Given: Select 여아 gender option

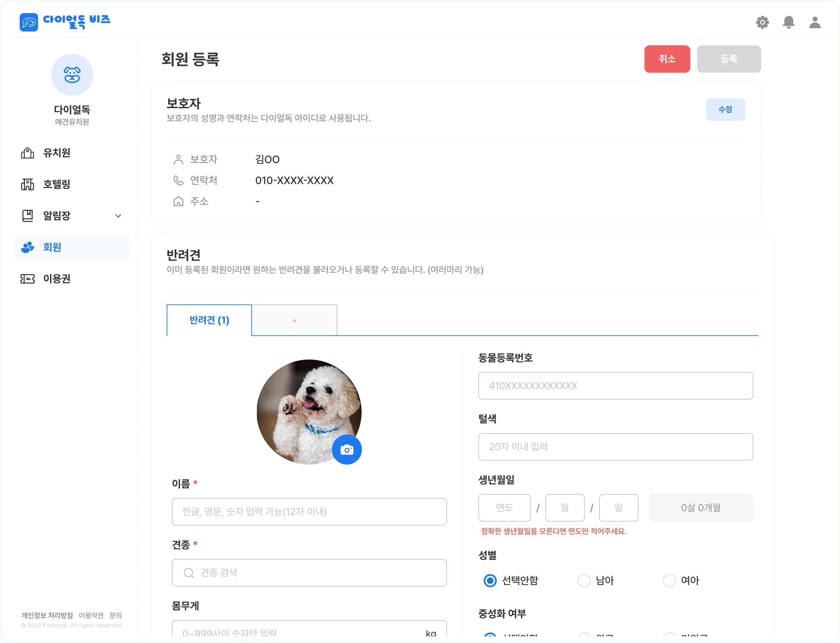Looking at the screenshot, I should pyautogui.click(x=669, y=580).
